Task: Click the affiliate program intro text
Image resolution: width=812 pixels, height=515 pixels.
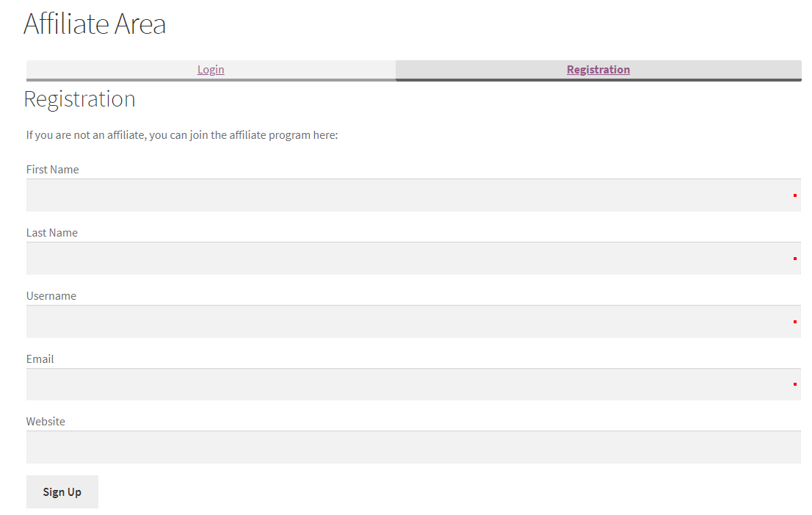Action: [x=181, y=135]
